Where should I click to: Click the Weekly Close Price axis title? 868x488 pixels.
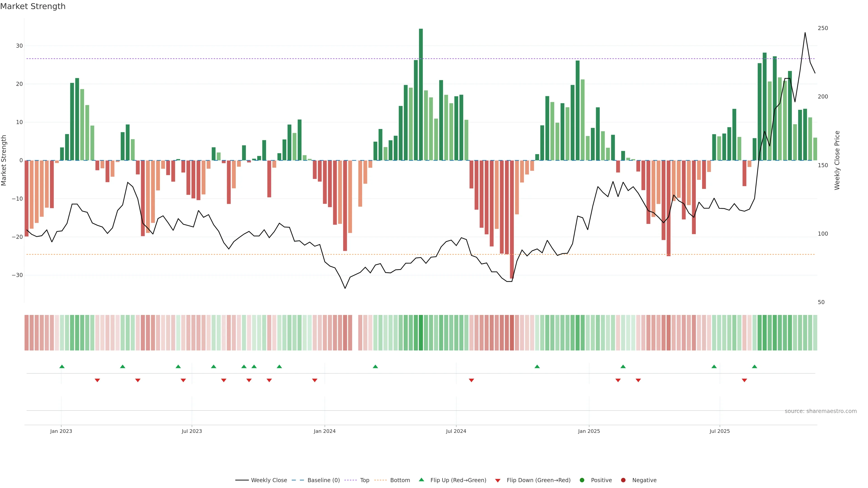pos(837,160)
